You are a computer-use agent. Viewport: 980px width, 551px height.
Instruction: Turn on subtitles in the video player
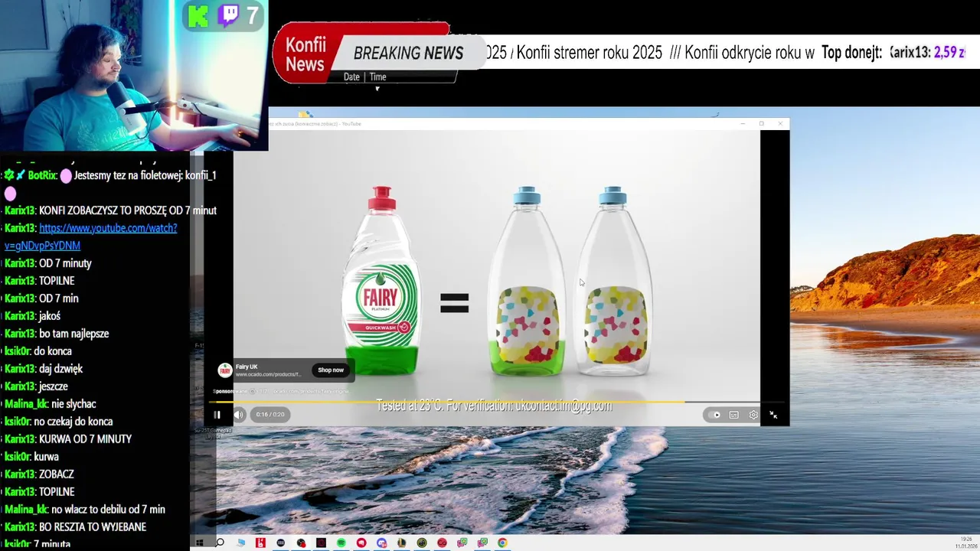point(733,415)
